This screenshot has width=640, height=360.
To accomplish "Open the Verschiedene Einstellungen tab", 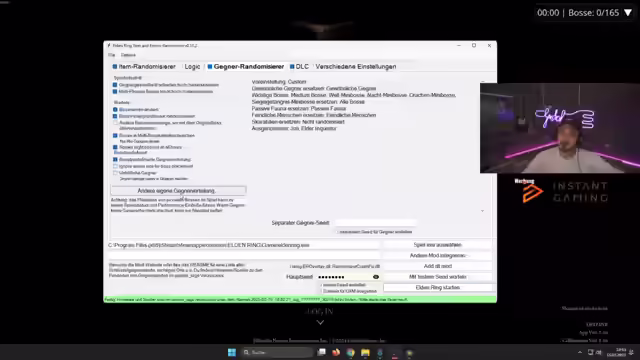I will point(356,67).
